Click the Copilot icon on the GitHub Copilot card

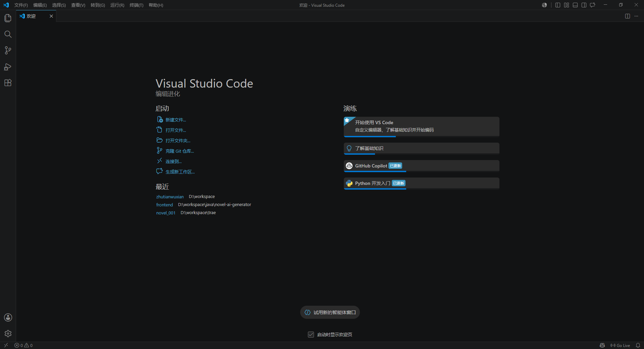click(349, 166)
